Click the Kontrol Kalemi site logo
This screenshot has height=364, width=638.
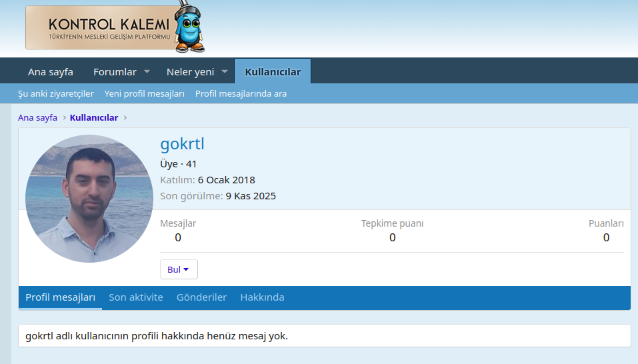point(115,28)
